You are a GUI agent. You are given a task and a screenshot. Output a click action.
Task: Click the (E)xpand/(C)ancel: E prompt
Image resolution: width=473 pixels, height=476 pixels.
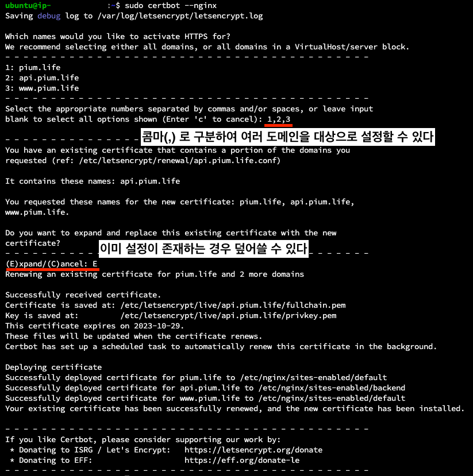point(51,264)
